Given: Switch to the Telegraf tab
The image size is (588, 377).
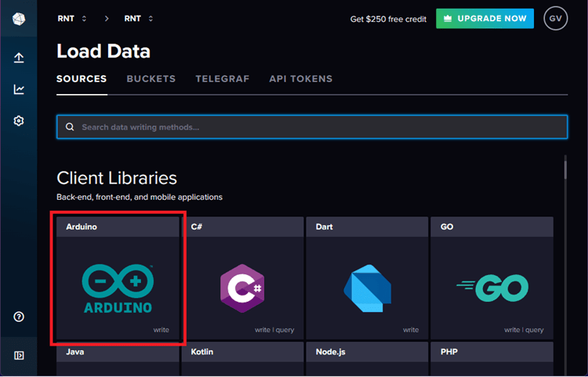Looking at the screenshot, I should 222,79.
